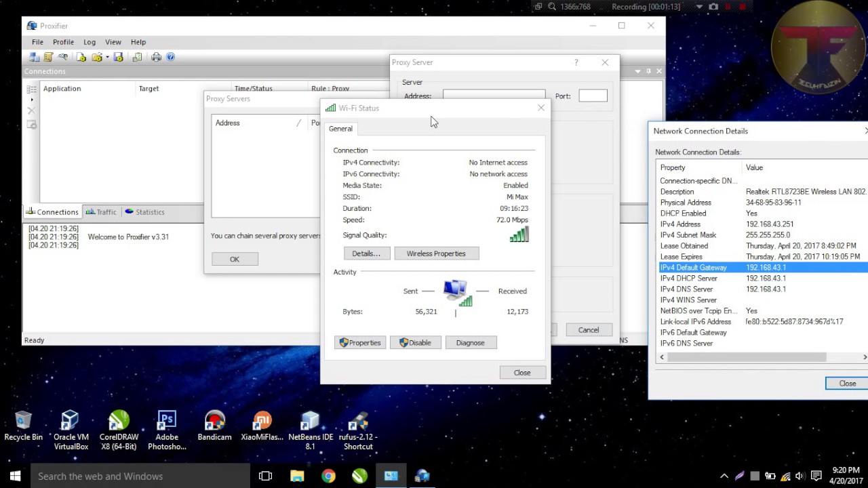Screen dimensions: 868x488
Task: Click the help question mark in Proxy Server title bar
Action: pos(576,62)
